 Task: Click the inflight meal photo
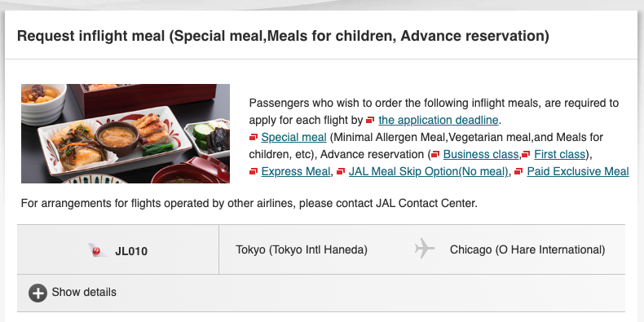[x=126, y=134]
